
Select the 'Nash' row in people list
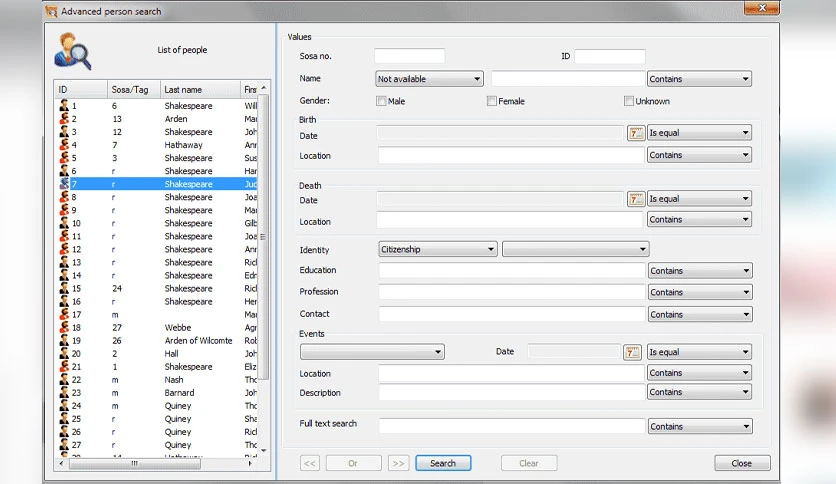pos(157,380)
